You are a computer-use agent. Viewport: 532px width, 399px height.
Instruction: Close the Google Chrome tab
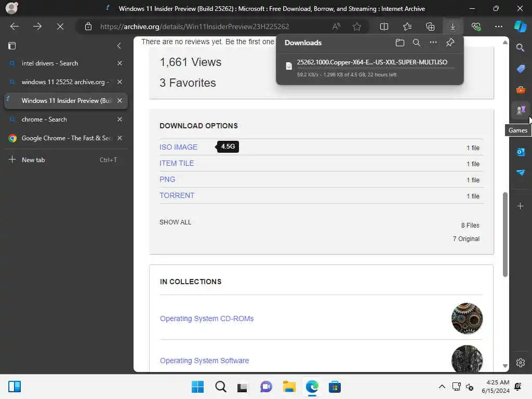coord(120,138)
